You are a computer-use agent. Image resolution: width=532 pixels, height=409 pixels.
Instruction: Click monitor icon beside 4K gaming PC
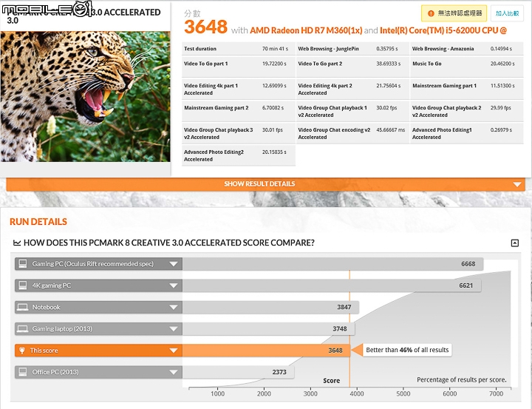pyautogui.click(x=23, y=285)
